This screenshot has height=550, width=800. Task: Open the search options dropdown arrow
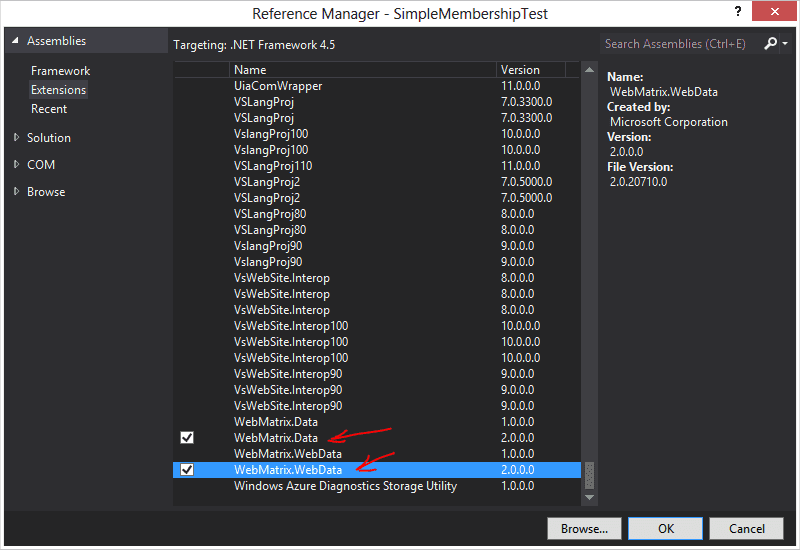click(x=785, y=45)
